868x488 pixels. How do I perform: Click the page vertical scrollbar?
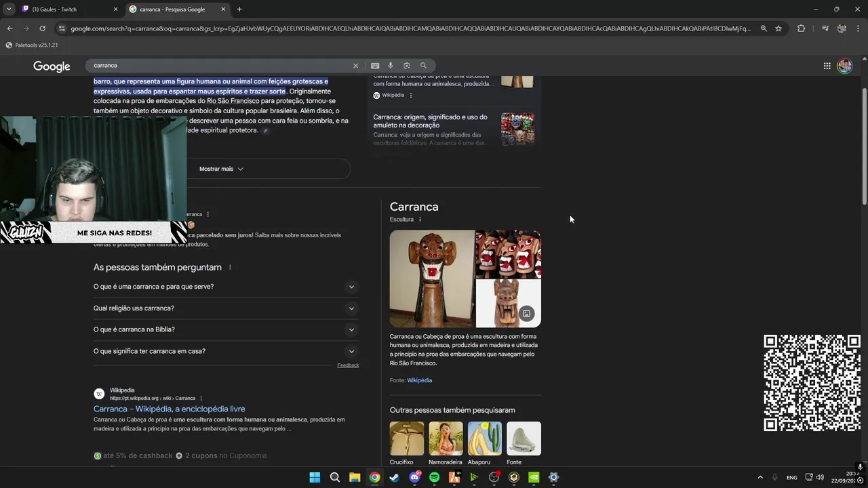click(x=864, y=146)
